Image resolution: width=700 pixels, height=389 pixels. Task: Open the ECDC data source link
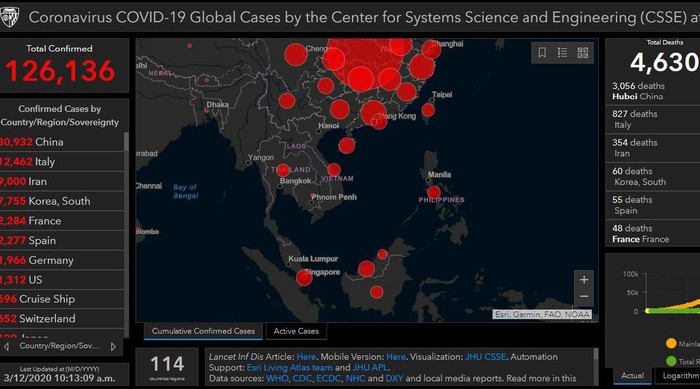[x=328, y=378]
